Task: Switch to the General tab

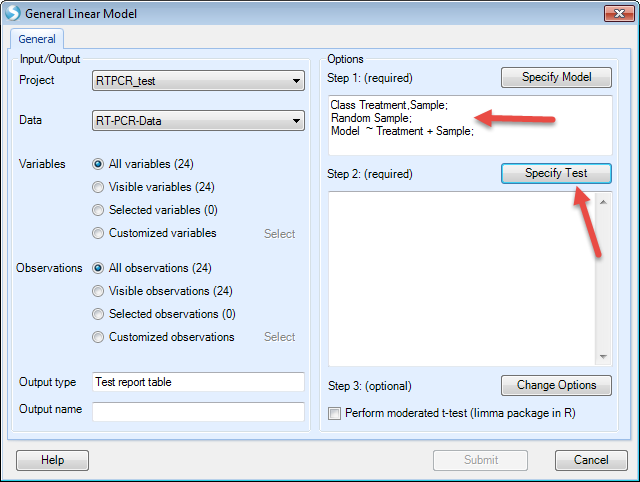Action: tap(37, 39)
